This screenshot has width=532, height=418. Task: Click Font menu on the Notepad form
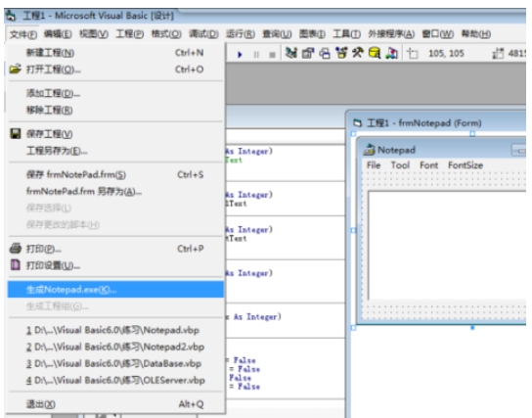[429, 165]
